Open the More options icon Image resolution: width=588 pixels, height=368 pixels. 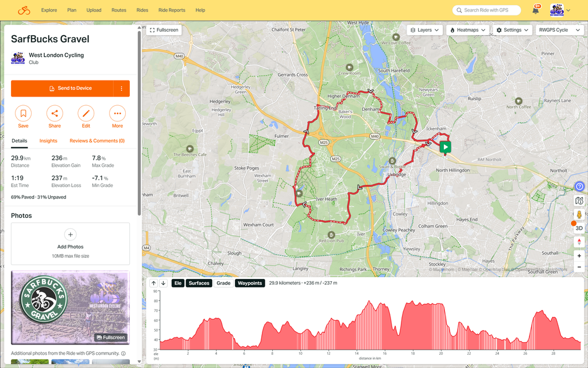coord(117,113)
